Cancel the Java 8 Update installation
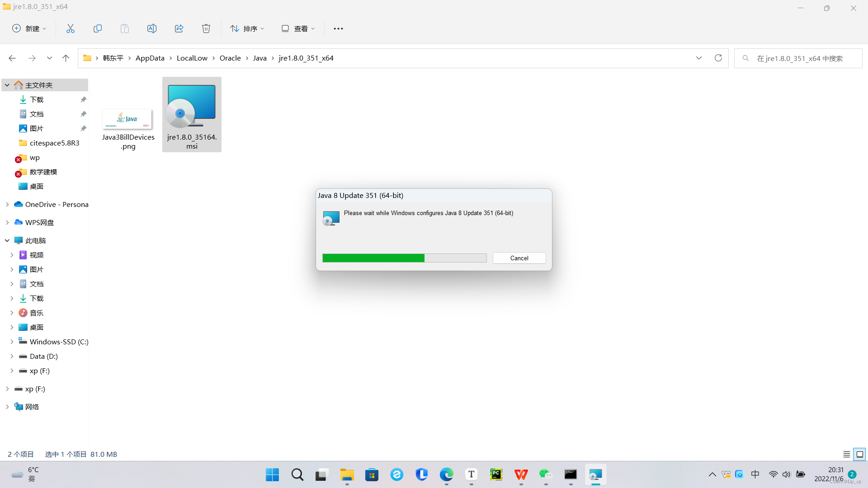This screenshot has width=868, height=488. (519, 258)
